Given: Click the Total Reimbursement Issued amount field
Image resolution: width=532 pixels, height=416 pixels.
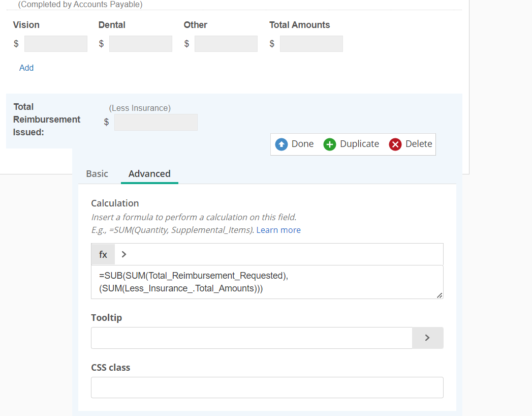Looking at the screenshot, I should pos(156,123).
